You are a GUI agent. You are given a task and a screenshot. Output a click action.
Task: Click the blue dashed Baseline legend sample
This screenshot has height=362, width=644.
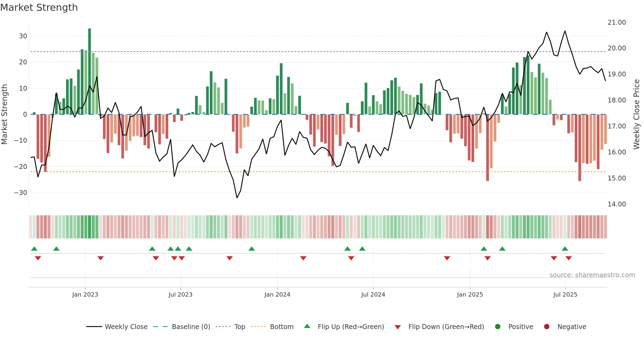[160, 327]
